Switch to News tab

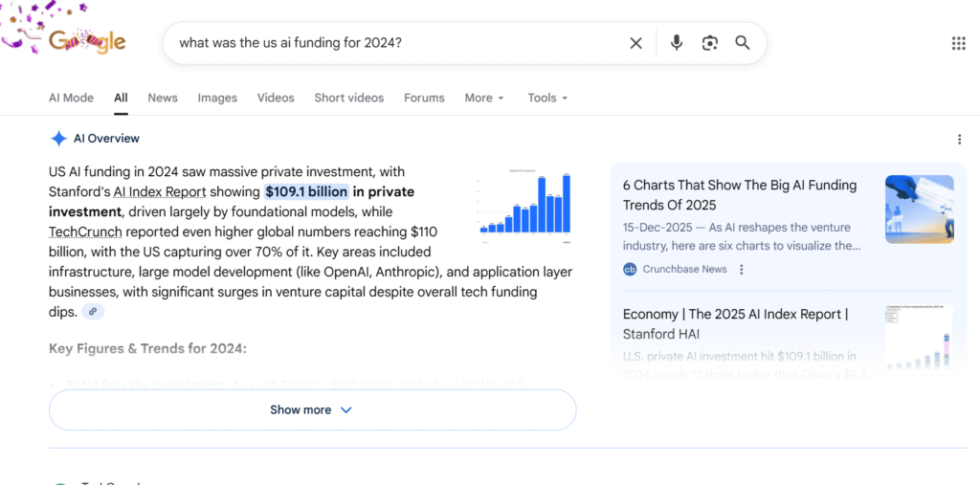coord(163,99)
